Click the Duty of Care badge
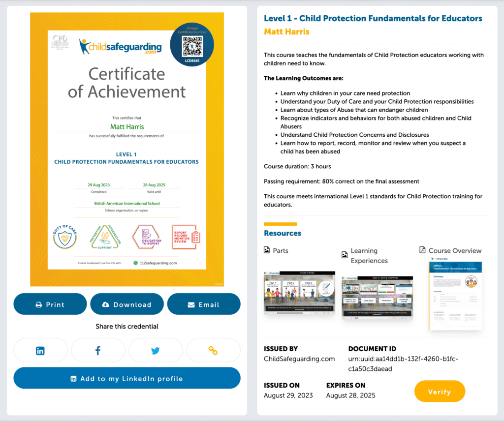The image size is (504, 422). point(65,237)
